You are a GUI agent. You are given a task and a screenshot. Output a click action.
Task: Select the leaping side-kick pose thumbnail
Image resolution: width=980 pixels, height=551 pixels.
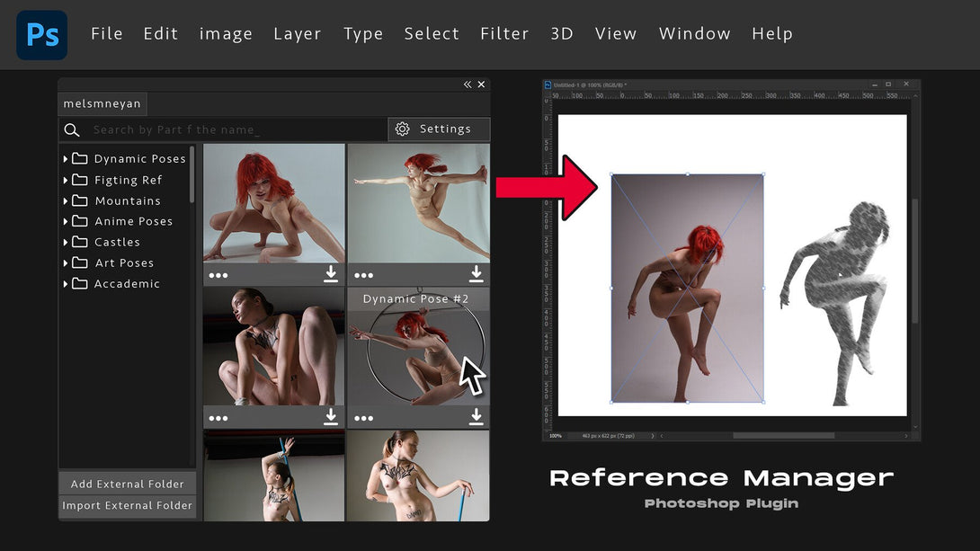tap(419, 203)
